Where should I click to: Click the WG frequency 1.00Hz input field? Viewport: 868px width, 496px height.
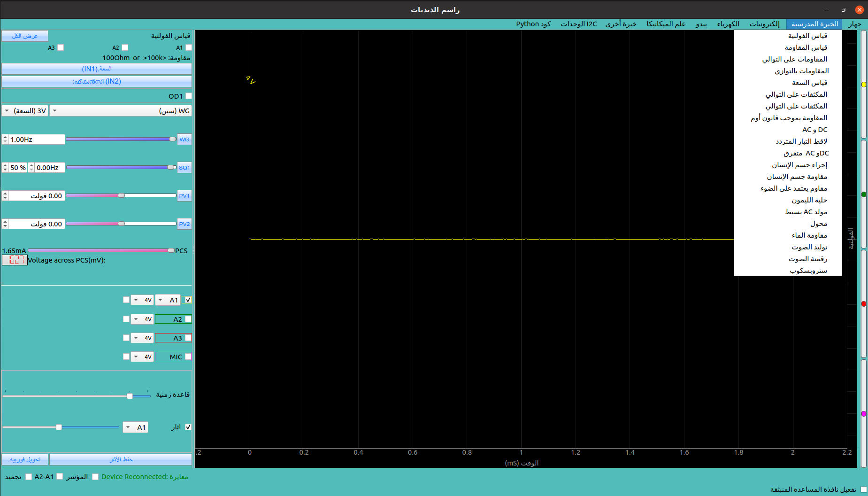36,139
